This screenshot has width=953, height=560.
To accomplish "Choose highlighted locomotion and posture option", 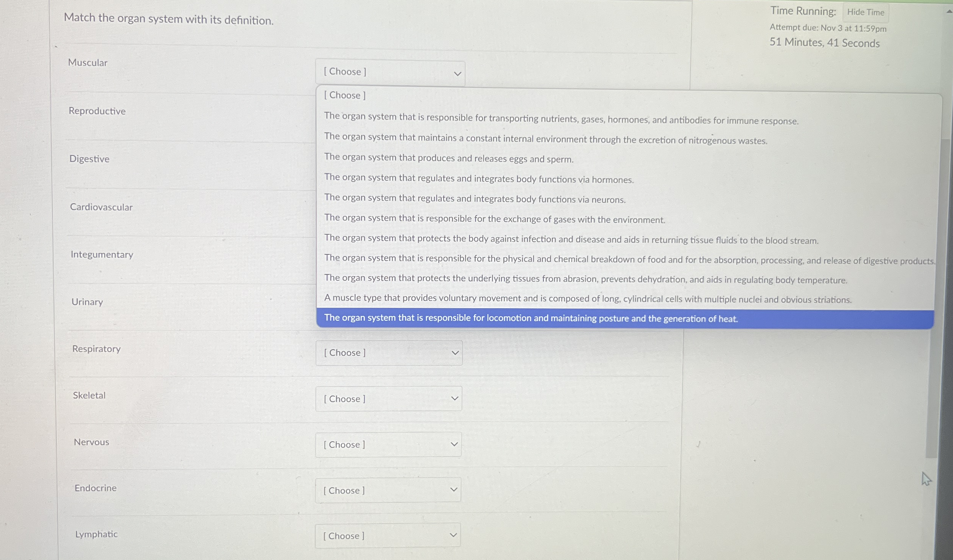I will click(x=531, y=318).
